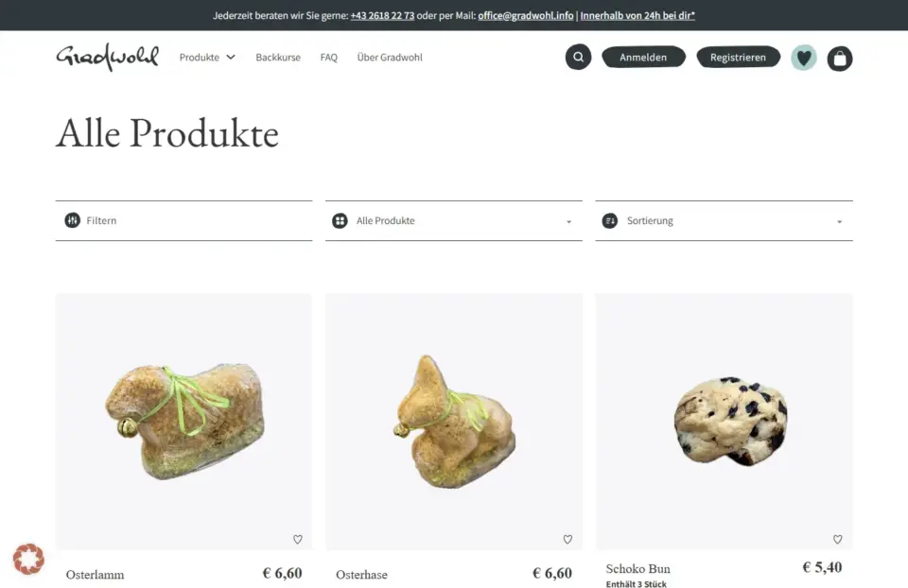
Task: Open the wishlist heart in header
Action: point(804,58)
